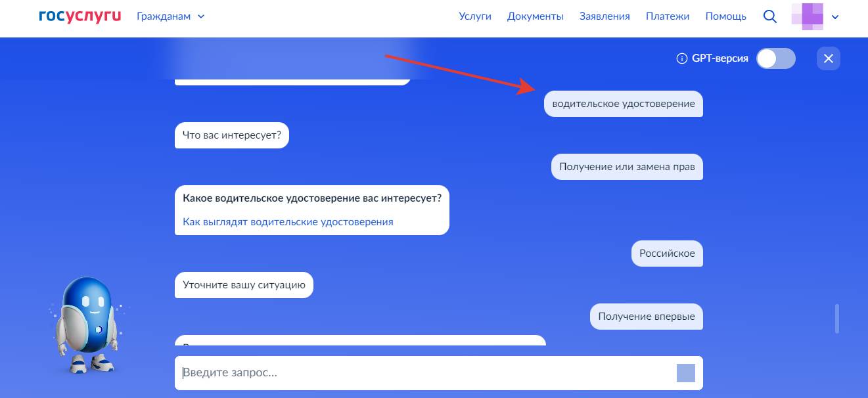
Task: Click the водительское удостоверение message bubble
Action: [x=624, y=104]
